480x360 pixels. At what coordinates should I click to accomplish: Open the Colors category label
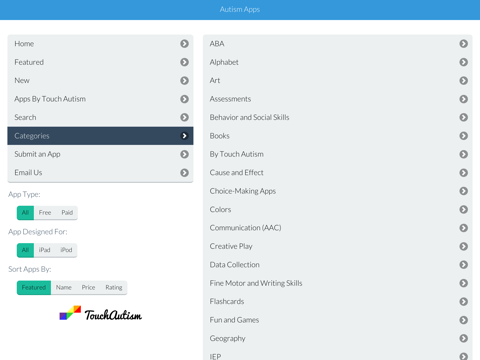pos(220,209)
